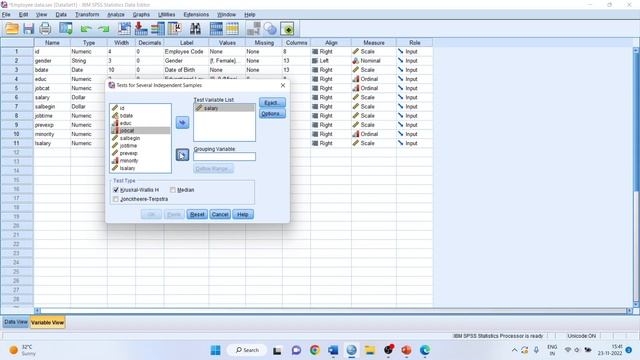The image size is (640, 360).
Task: Click the Find binoculars icon
Action: point(195,29)
